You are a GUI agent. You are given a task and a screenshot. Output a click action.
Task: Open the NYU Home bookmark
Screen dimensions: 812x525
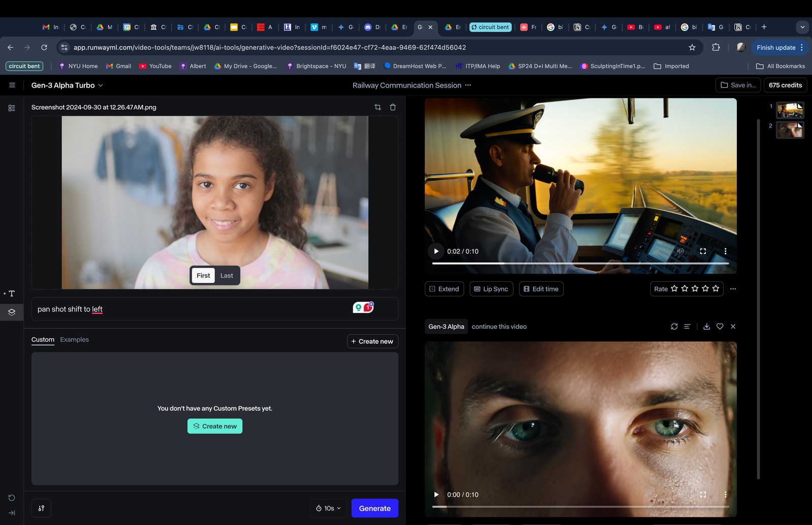[x=78, y=66]
